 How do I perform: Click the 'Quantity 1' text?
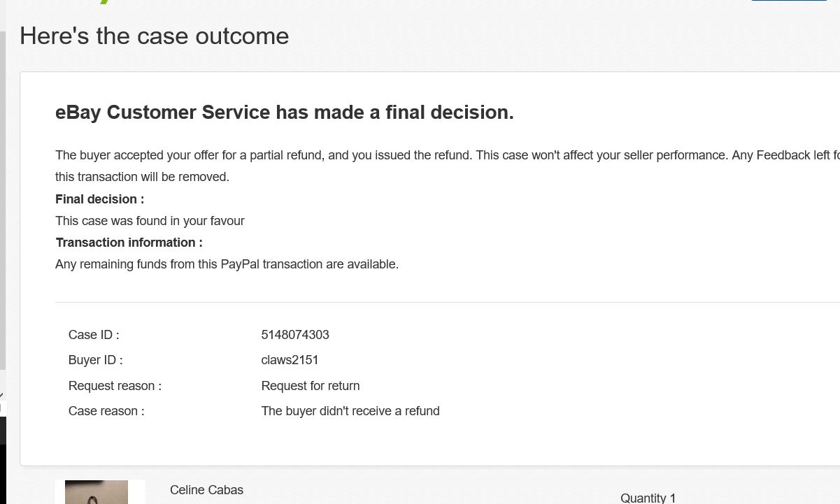tap(648, 498)
